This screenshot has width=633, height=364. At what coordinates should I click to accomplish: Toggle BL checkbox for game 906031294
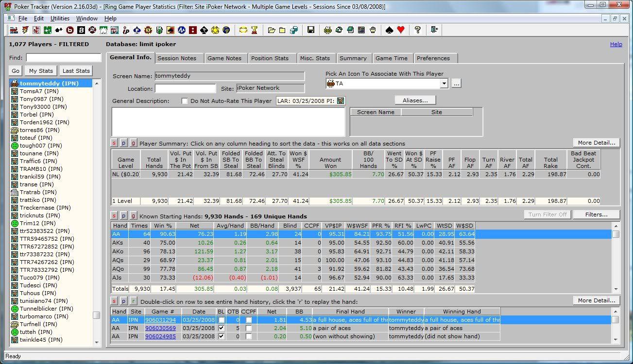(221, 320)
